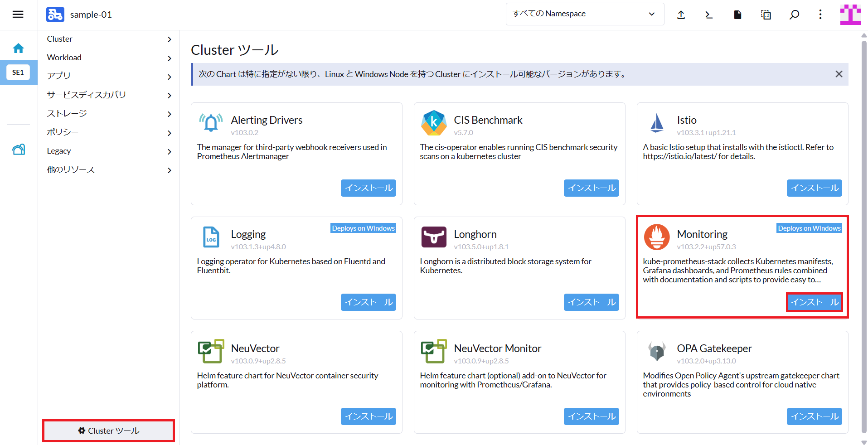This screenshot has height=445, width=868.
Task: Click Longhorn version v103.5.0+up1.8.1 text
Action: [x=481, y=247]
